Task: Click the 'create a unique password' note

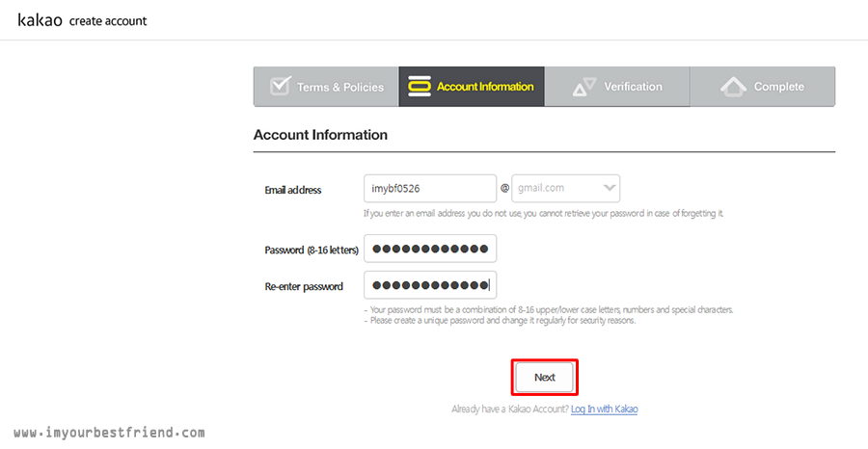Action: click(x=501, y=320)
